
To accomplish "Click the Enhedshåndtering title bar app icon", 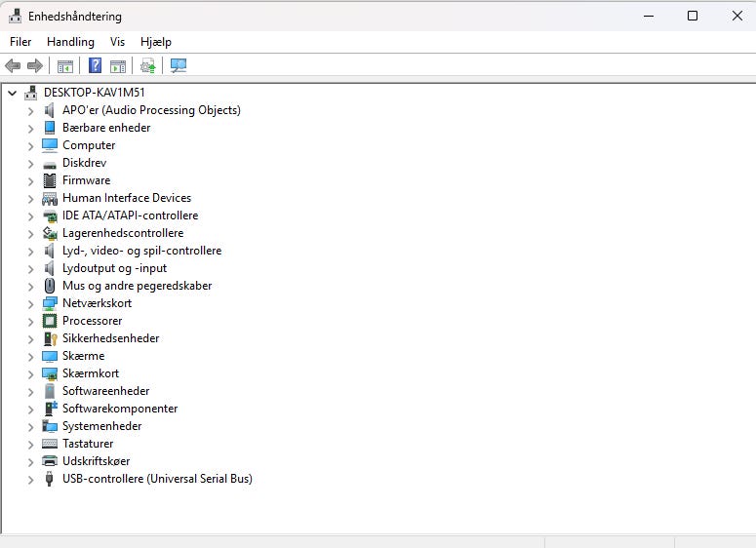I will [x=16, y=17].
